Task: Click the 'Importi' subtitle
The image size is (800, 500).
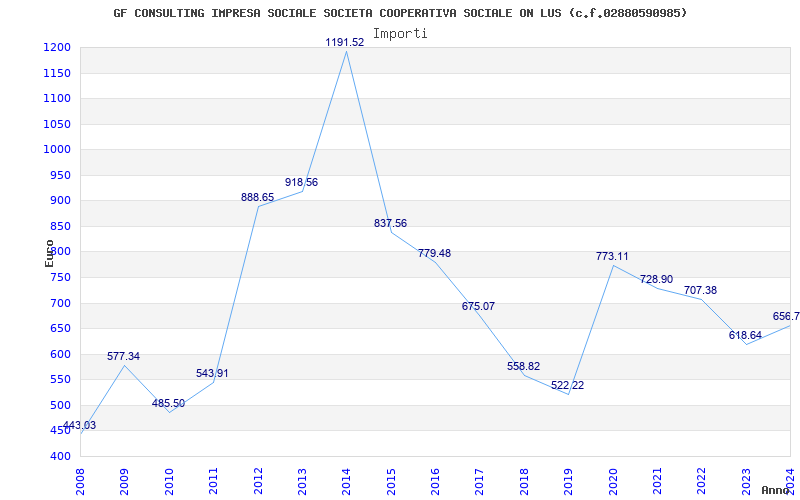Action: pyautogui.click(x=400, y=34)
